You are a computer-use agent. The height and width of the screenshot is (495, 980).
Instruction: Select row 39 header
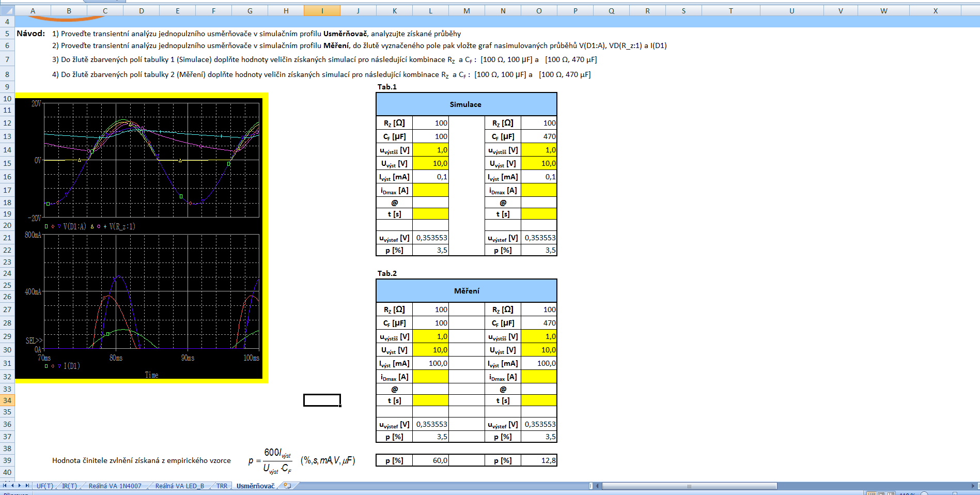tap(7, 460)
